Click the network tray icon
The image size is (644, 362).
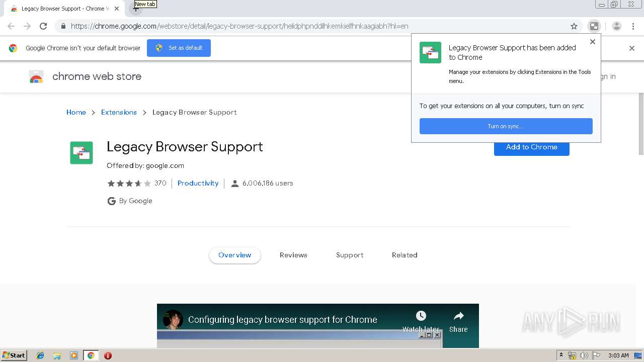click(572, 355)
